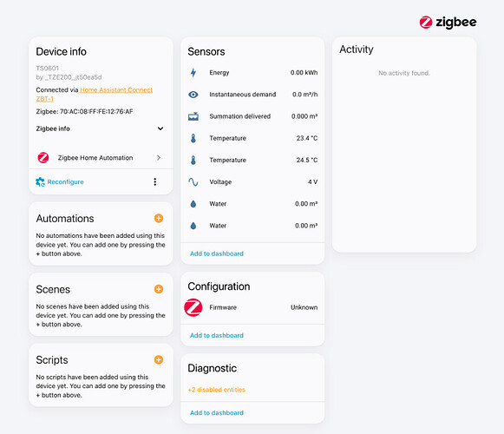The height and width of the screenshot is (434, 504).
Task: Add a new scene with plus icon
Action: point(159,289)
